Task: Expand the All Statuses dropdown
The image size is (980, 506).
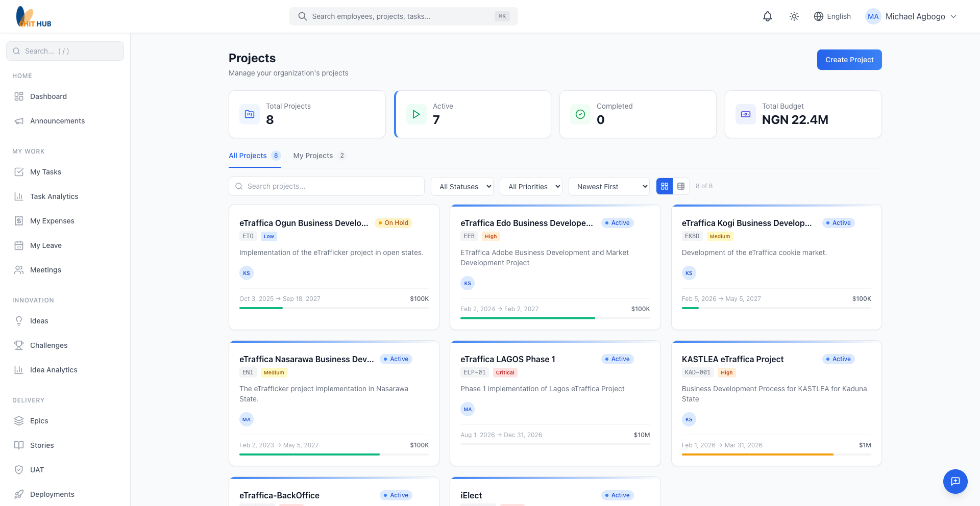Action: tap(462, 187)
